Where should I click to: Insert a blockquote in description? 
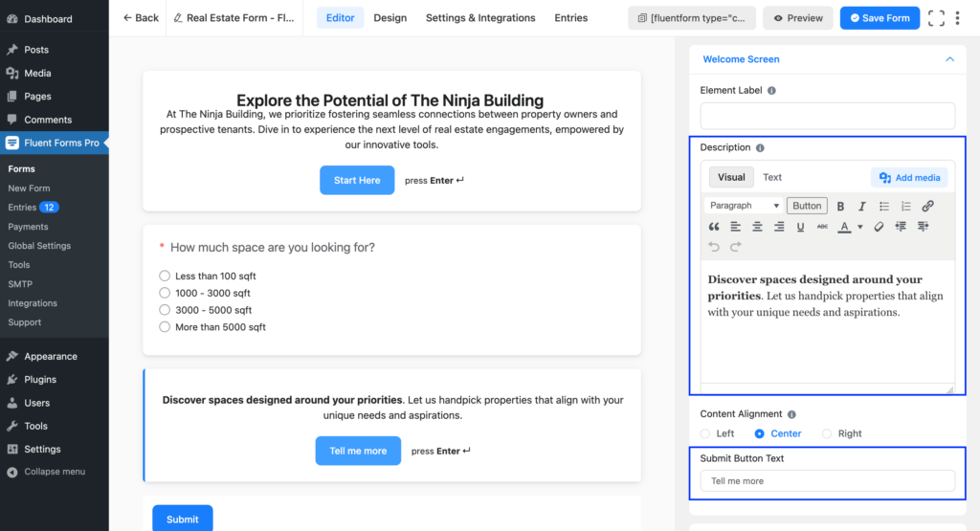point(714,227)
